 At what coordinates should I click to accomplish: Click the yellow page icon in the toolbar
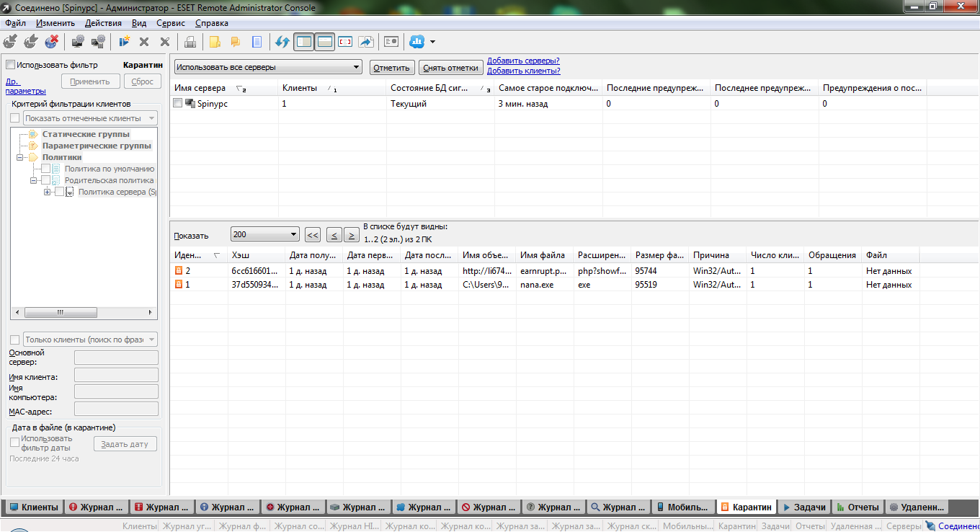coord(215,42)
